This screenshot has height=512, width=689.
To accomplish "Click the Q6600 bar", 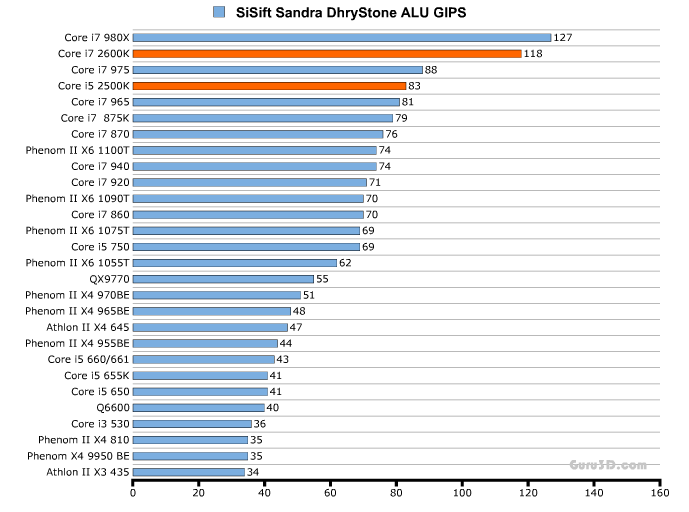I will pyautogui.click(x=199, y=408).
